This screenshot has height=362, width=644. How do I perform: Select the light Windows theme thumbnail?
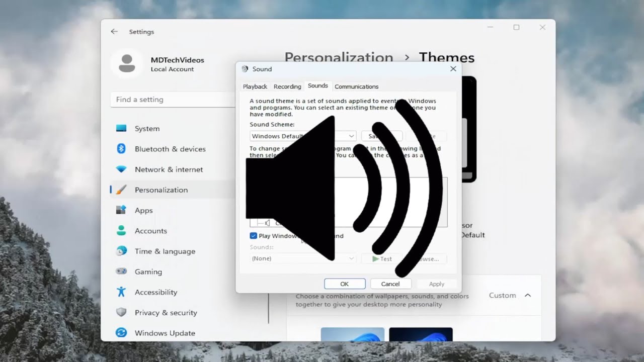point(353,335)
